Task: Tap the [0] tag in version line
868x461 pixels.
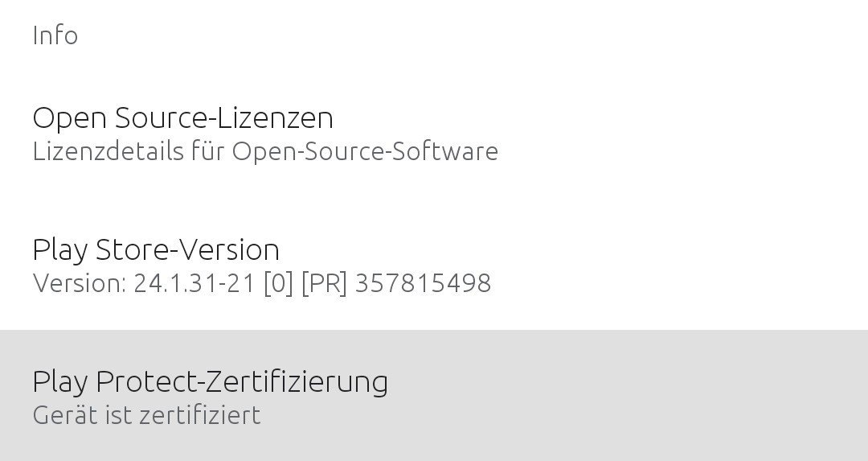Action: pyautogui.click(x=278, y=283)
